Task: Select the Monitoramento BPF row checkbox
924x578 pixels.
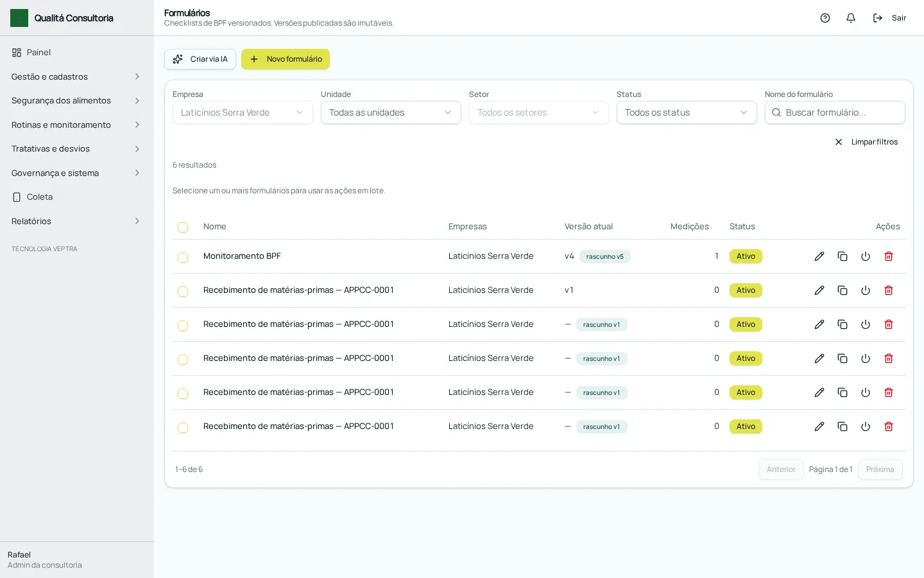Action: tap(183, 258)
